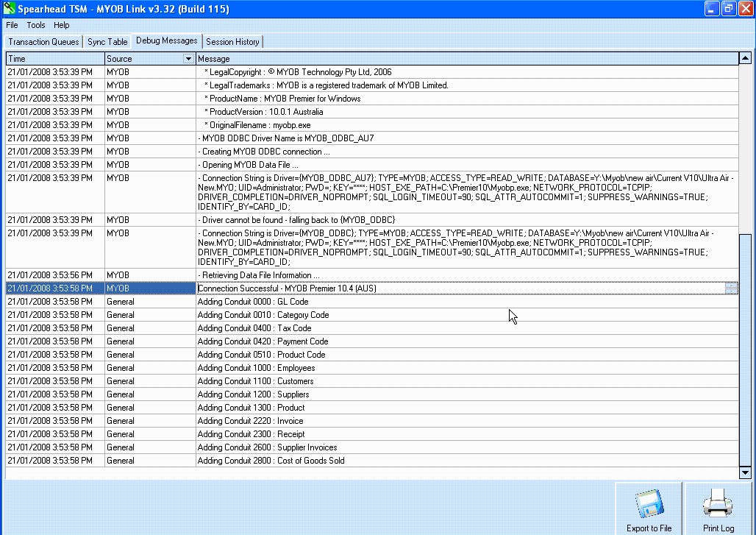Open the Tools menu

pos(36,25)
